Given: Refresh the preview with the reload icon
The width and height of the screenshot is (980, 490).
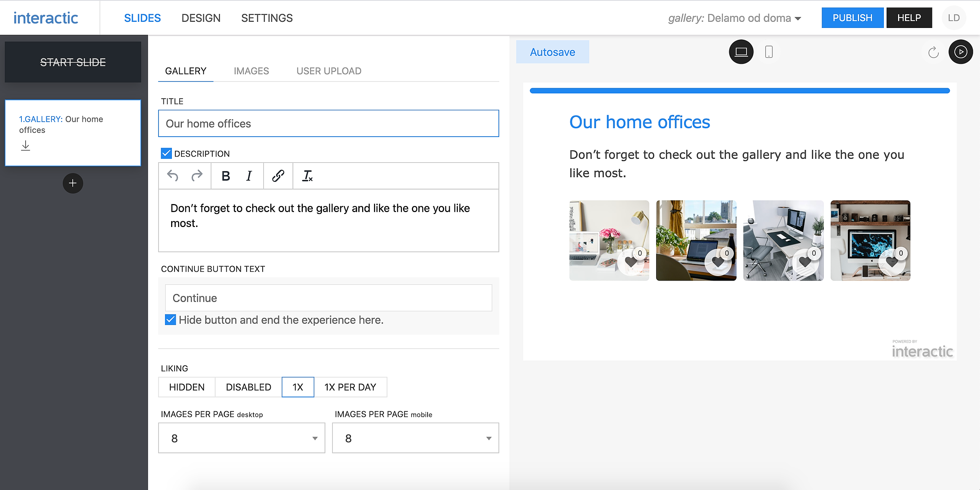Looking at the screenshot, I should (x=933, y=52).
